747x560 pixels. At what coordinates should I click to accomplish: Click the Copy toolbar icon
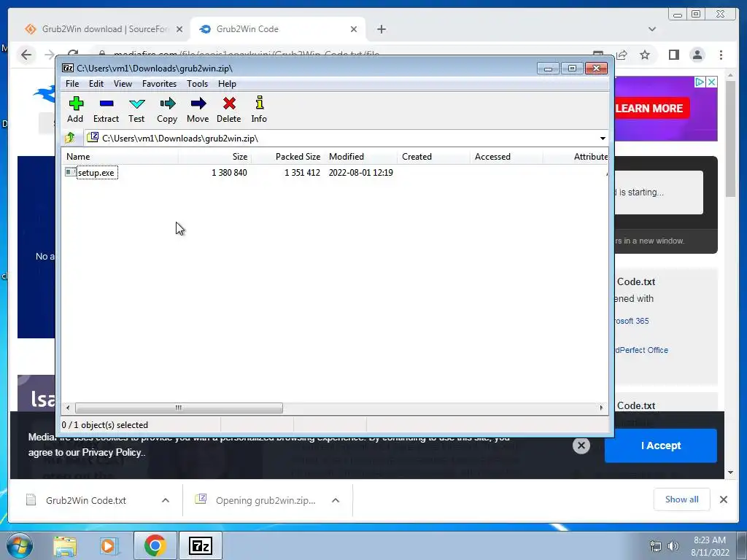coord(167,104)
